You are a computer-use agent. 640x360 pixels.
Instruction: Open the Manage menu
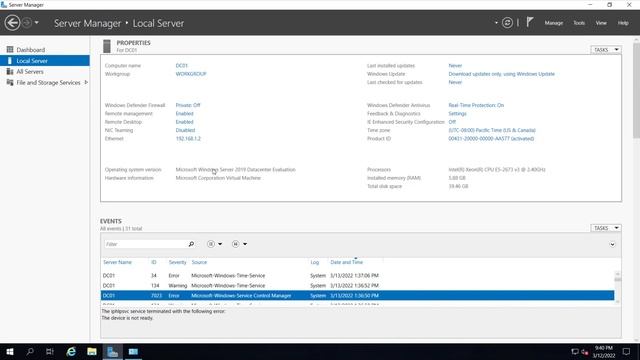[553, 23]
